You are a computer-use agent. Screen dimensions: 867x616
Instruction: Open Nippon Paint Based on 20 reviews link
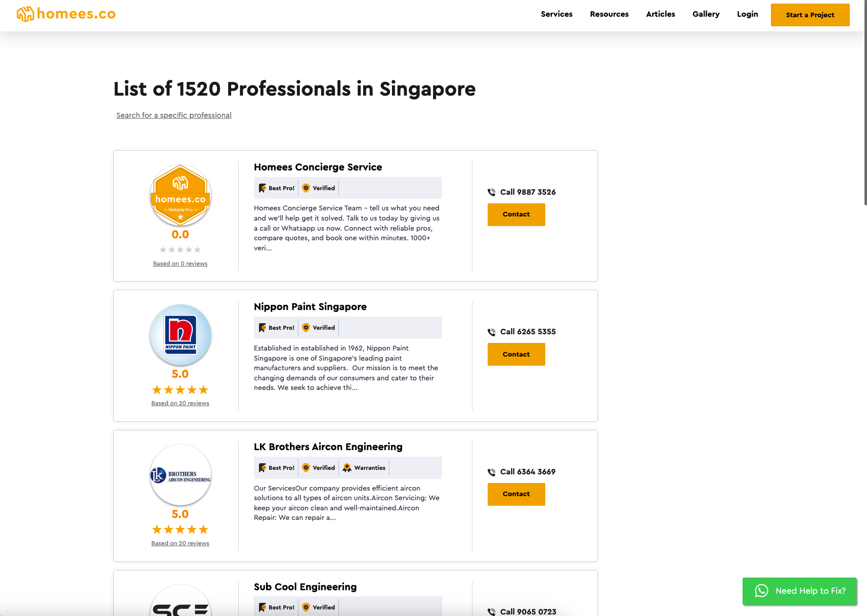(180, 403)
